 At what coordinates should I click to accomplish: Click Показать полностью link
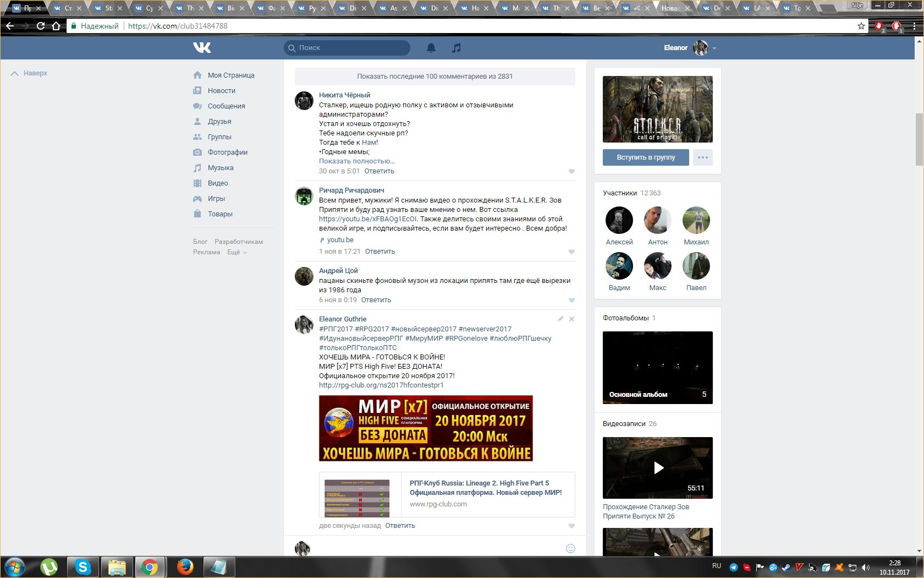357,161
